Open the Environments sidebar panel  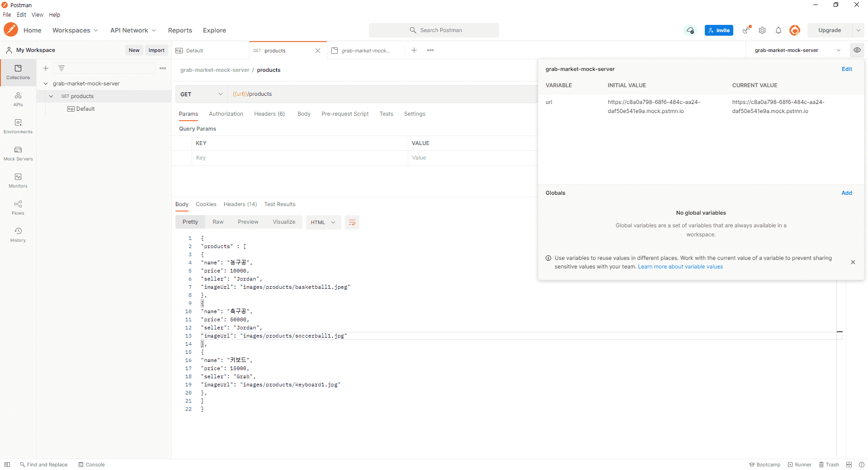(x=18, y=127)
